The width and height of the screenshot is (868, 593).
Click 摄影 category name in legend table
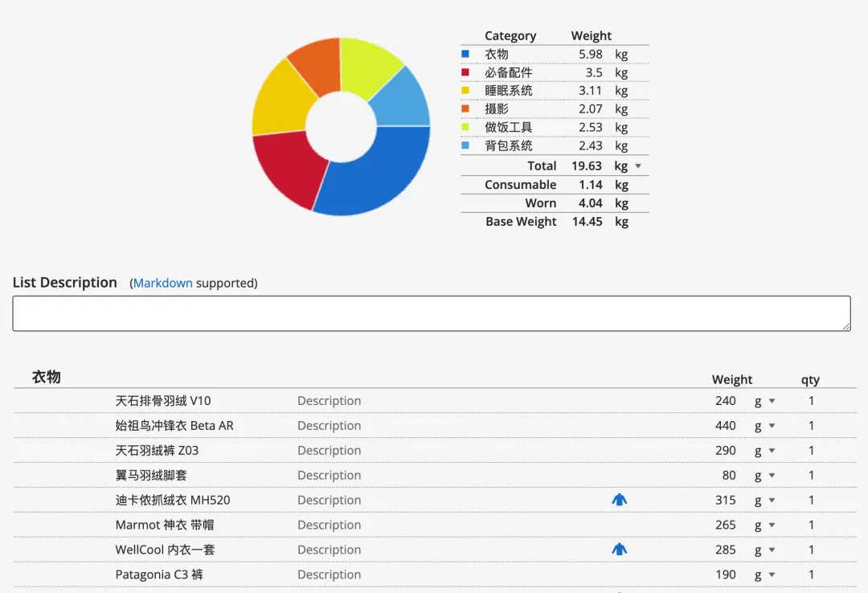[x=497, y=109]
